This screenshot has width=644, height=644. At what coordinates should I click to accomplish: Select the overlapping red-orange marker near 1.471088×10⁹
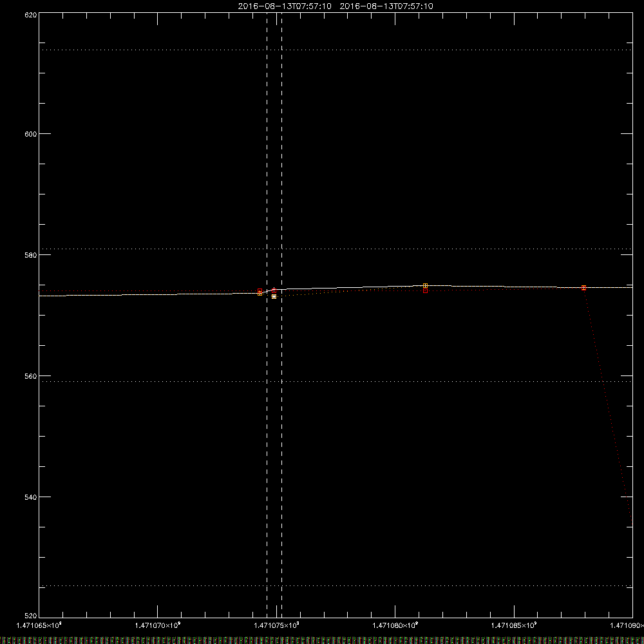[583, 287]
